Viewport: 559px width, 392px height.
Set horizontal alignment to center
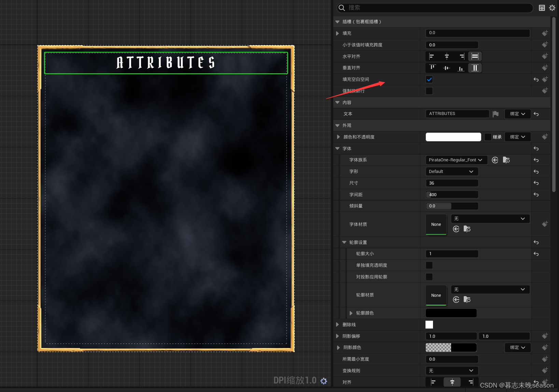[447, 56]
